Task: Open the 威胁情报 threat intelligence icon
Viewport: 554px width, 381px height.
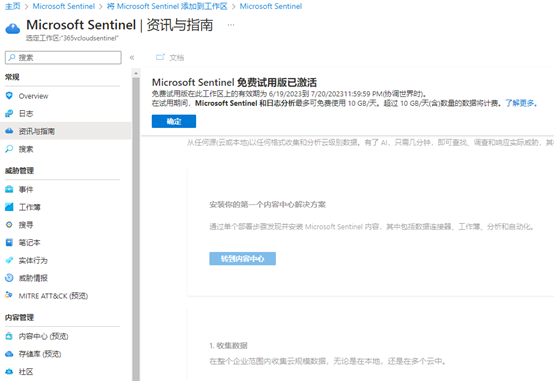Action: pos(9,278)
